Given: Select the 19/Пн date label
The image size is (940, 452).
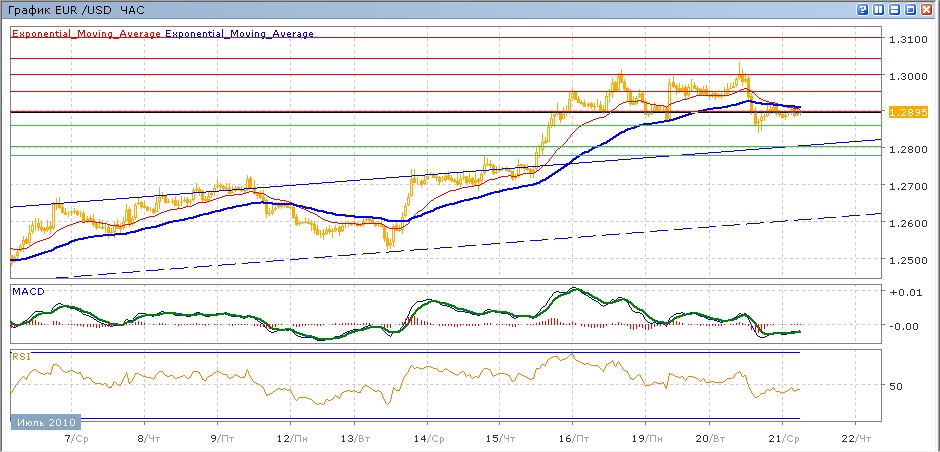Looking at the screenshot, I should coord(649,439).
